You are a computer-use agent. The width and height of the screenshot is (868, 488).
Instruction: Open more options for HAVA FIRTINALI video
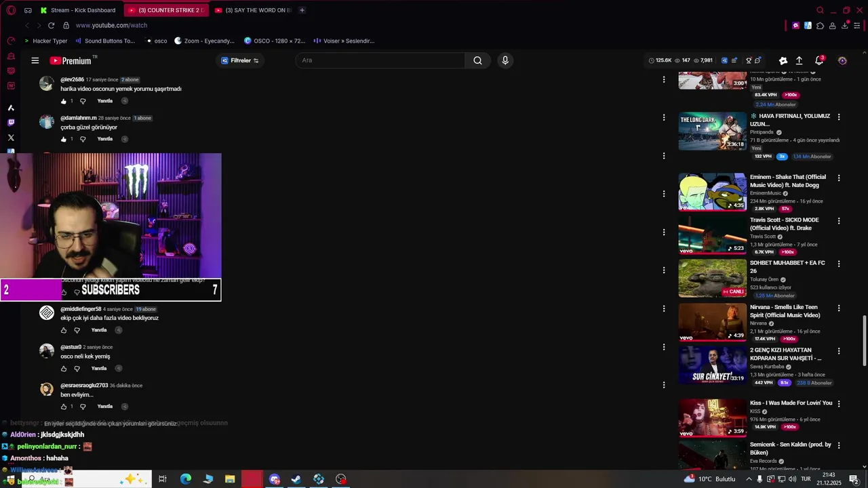pos(839,117)
